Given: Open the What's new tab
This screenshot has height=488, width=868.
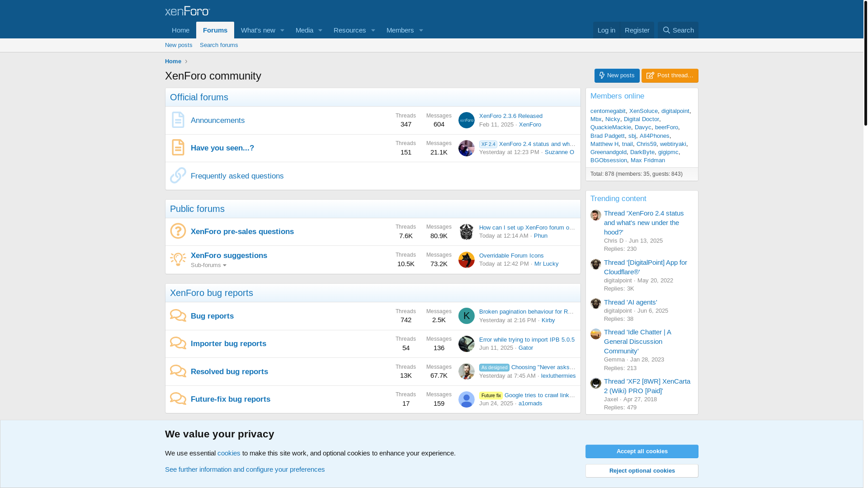Looking at the screenshot, I should (x=258, y=30).
